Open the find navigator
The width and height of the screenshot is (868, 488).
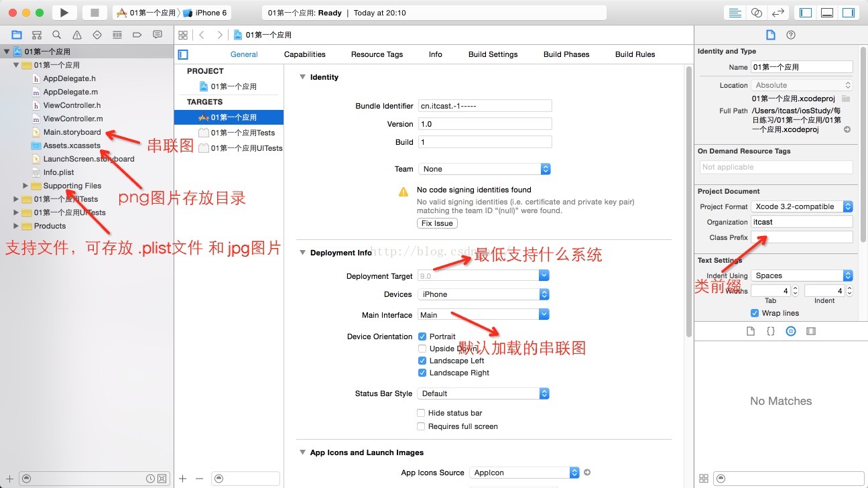[x=57, y=35]
